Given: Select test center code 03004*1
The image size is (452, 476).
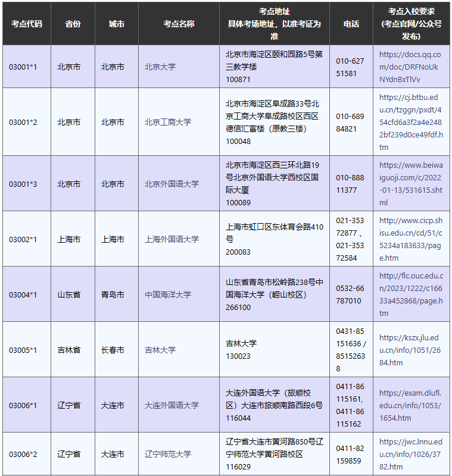Looking at the screenshot, I should [x=23, y=295].
